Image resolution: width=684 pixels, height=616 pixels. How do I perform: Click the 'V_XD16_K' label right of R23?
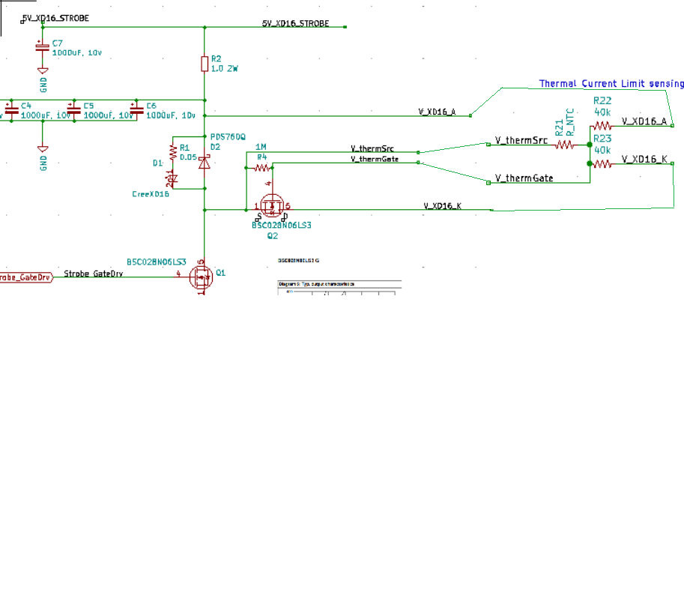tap(644, 159)
